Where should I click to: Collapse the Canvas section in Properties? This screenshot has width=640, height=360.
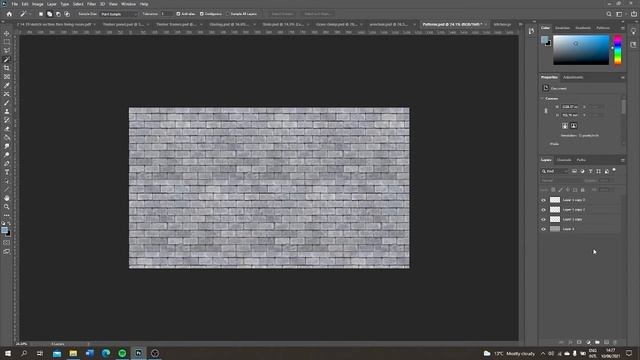coord(543,98)
